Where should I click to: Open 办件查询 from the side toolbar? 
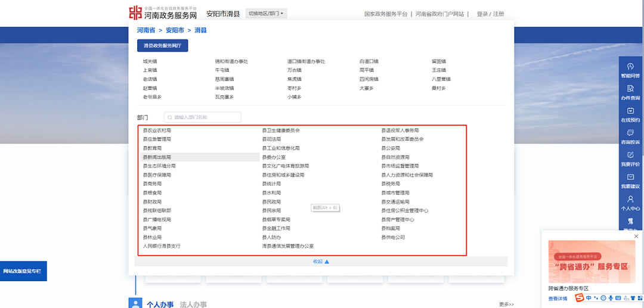tap(630, 88)
